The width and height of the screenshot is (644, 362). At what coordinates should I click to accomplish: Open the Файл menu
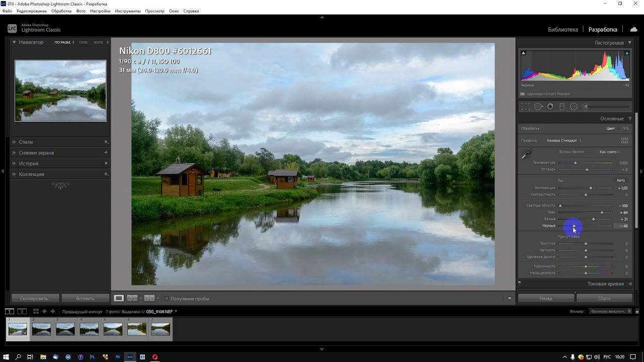pos(7,11)
